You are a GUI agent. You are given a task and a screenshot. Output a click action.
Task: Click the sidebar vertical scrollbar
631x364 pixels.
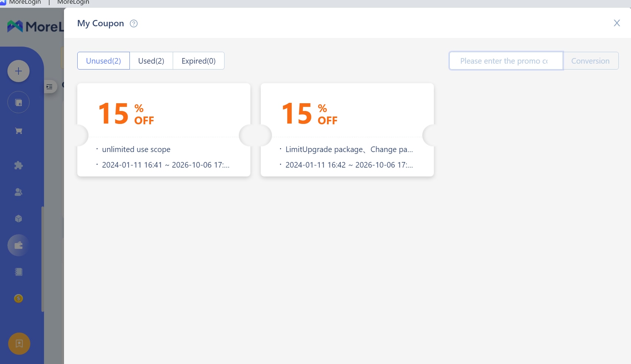[x=43, y=259]
